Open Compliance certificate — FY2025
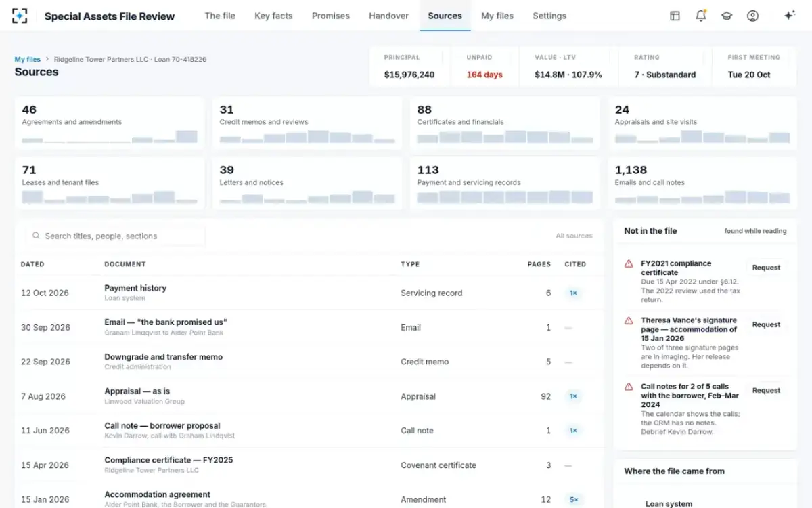Image resolution: width=812 pixels, height=508 pixels. pos(309,465)
